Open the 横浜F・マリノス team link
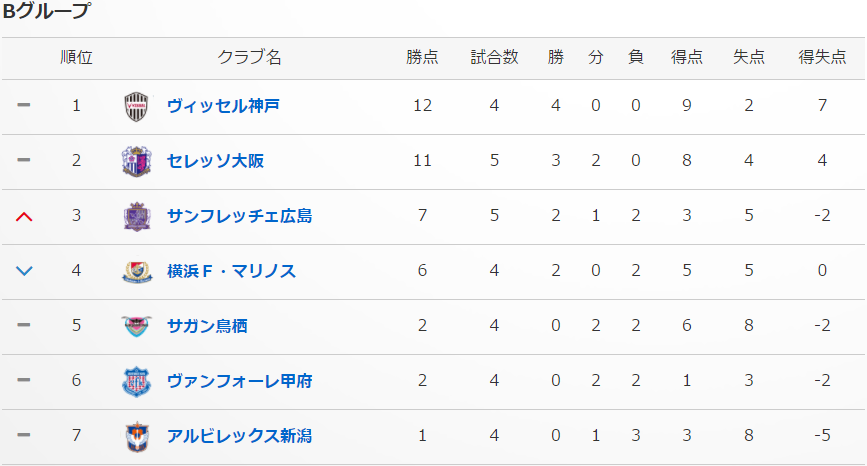 pos(231,271)
